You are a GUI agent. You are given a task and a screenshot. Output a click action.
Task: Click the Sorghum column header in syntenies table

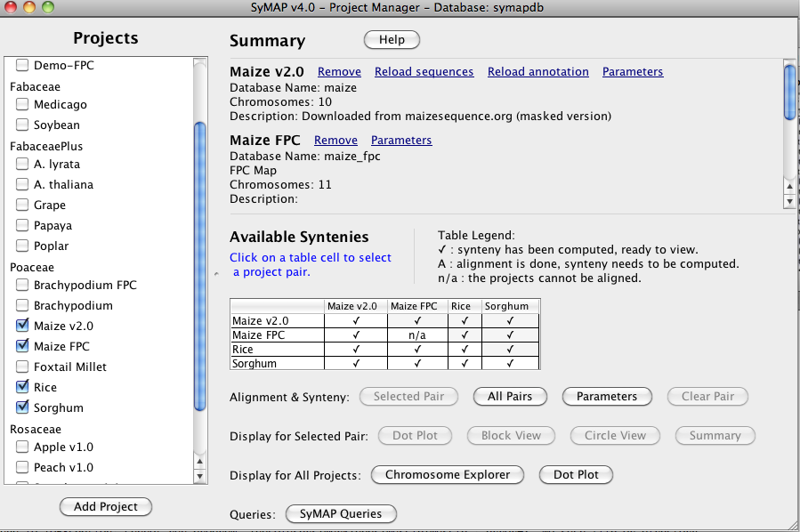click(x=510, y=306)
